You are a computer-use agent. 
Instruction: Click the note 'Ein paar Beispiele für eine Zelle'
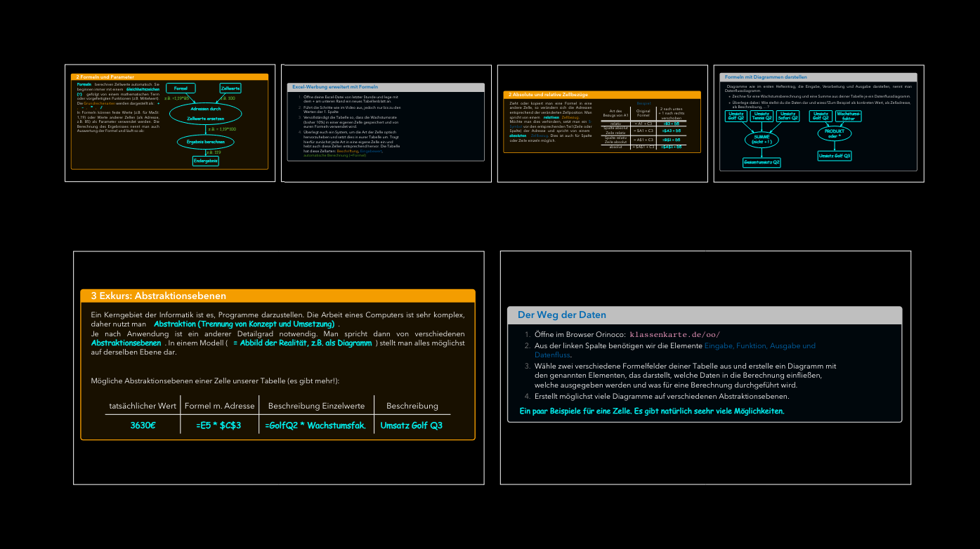652,411
